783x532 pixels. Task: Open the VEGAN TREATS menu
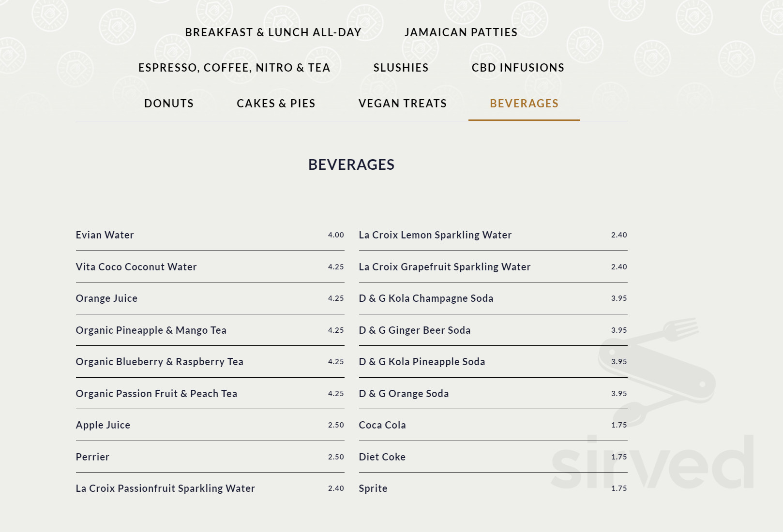[402, 103]
